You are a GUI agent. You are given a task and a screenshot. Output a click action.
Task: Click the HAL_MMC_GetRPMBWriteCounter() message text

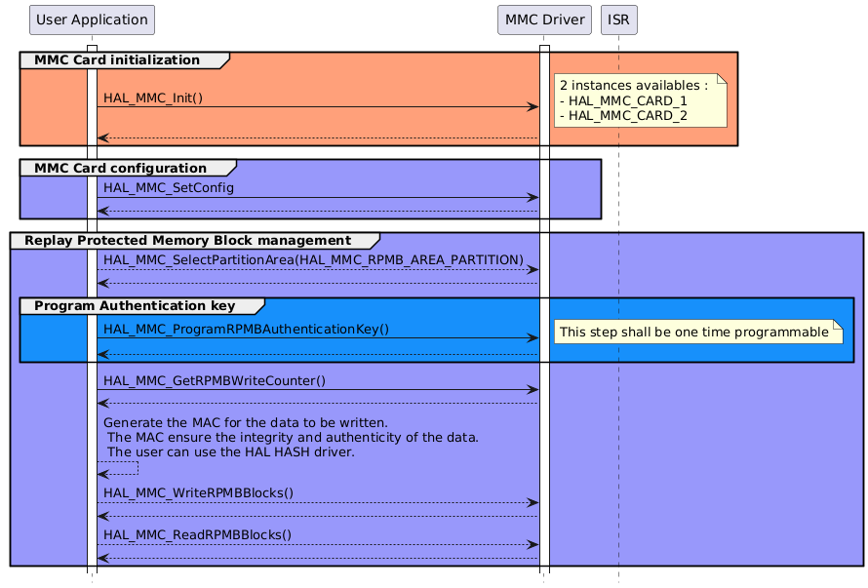coord(215,380)
